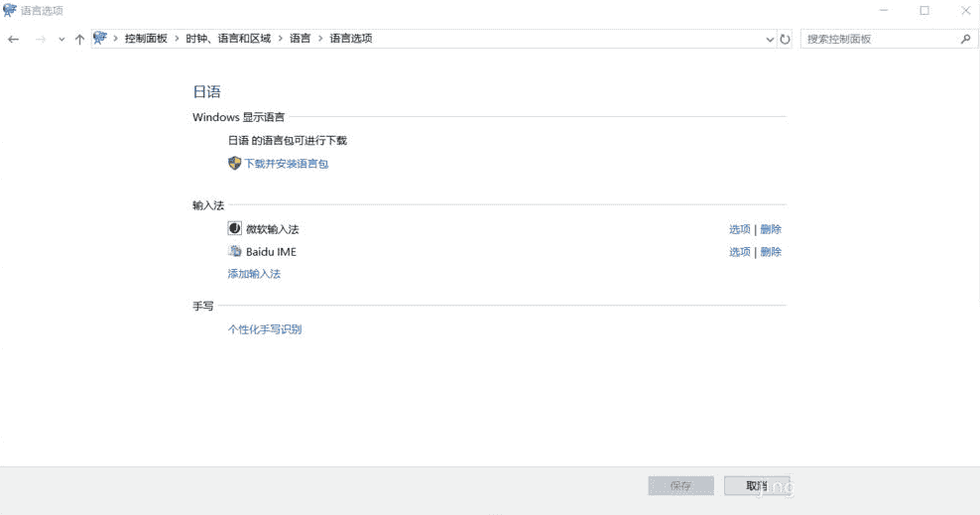The width and height of the screenshot is (980, 515).
Task: Maximize the 语言选项 window
Action: click(924, 11)
